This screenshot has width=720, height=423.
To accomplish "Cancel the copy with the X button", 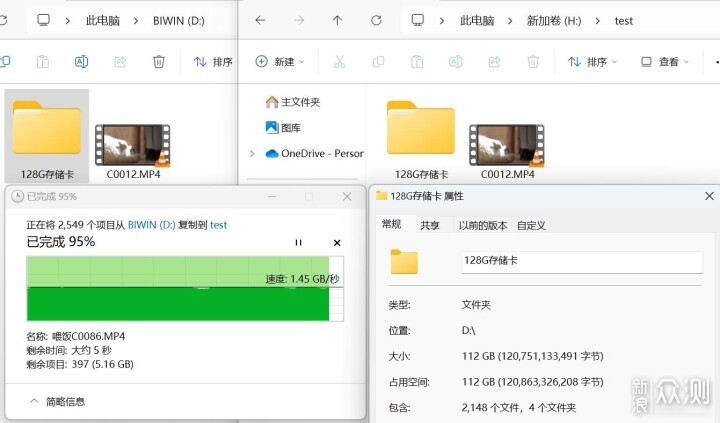I will point(337,243).
